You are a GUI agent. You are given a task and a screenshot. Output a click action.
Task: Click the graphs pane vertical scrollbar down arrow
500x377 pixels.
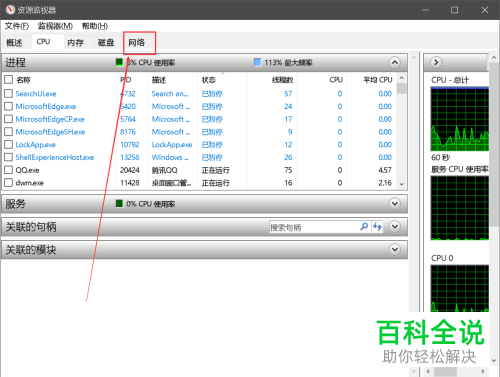pos(494,361)
